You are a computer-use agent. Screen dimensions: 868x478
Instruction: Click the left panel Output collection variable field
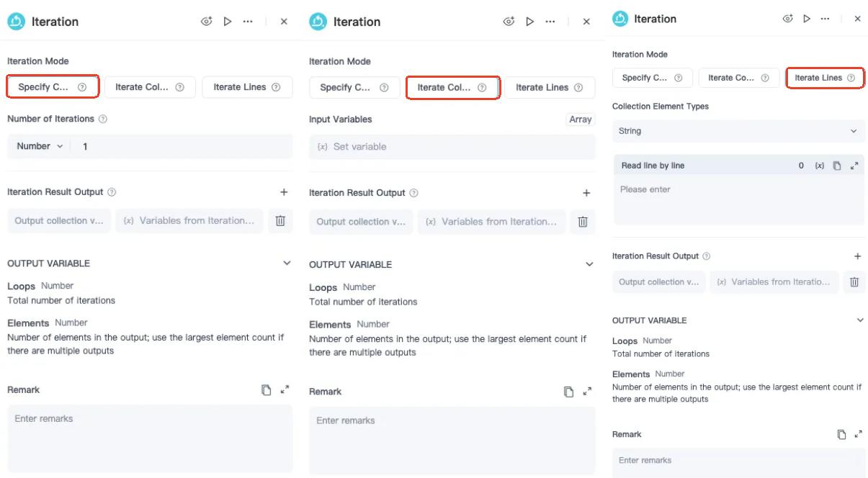[x=59, y=221]
